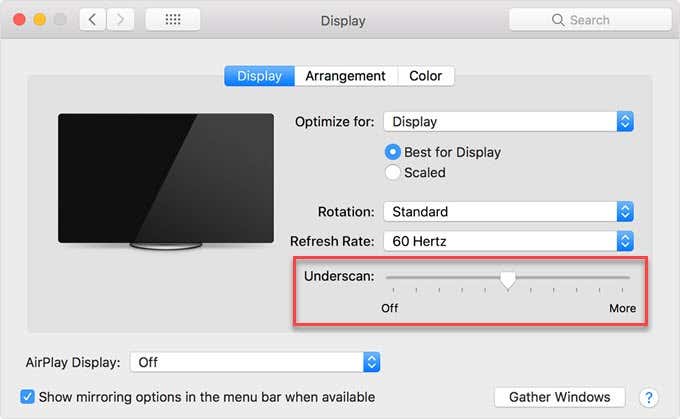Open help with the question mark button
Screen dimensions: 680x419
(648, 397)
